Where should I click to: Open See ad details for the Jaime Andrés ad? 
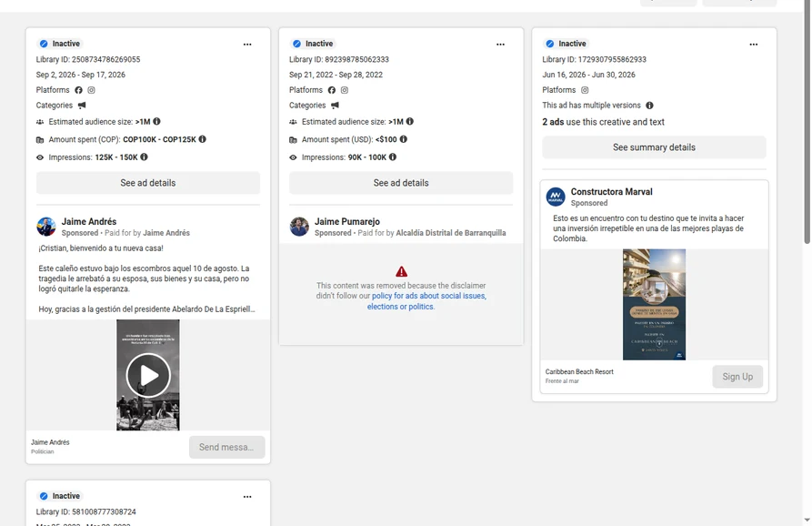(x=148, y=183)
